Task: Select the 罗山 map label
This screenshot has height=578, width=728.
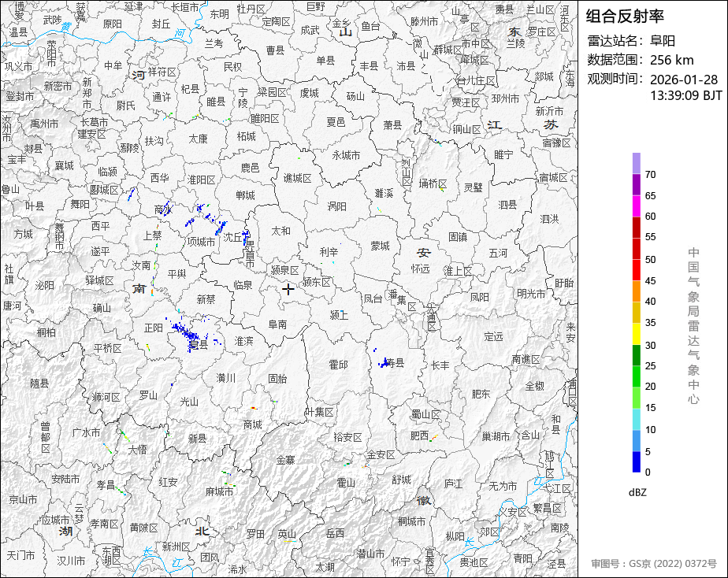Action: pos(148,395)
